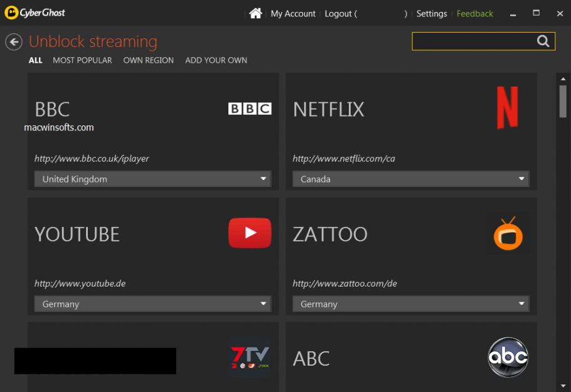Click the Netflix N logo
The height and width of the screenshot is (392, 571).
[508, 108]
